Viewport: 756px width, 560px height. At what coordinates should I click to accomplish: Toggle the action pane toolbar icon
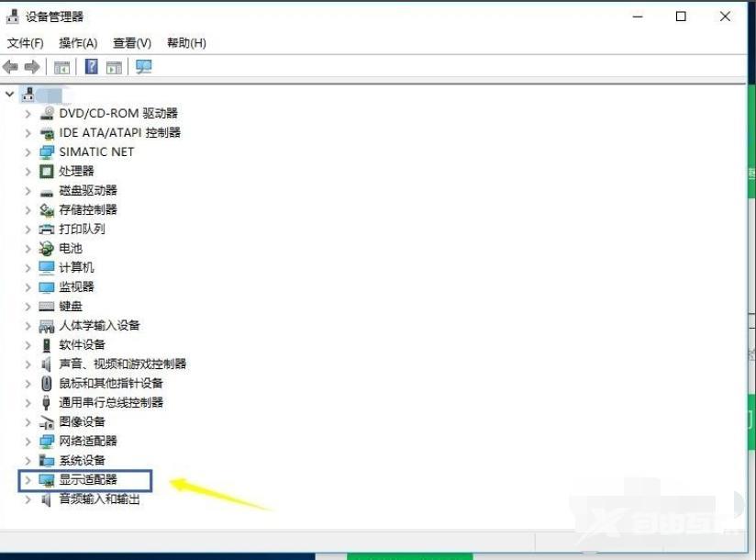click(116, 66)
